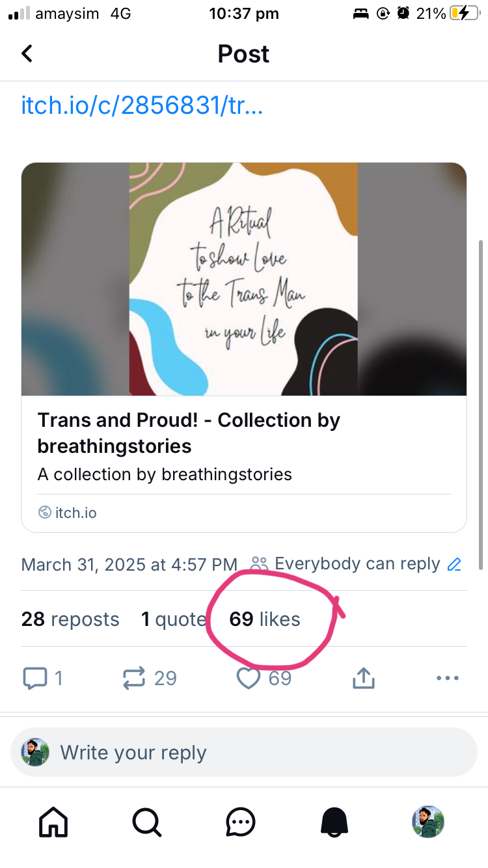Open the Search tab
Screen dimensions: 488x868
[147, 822]
